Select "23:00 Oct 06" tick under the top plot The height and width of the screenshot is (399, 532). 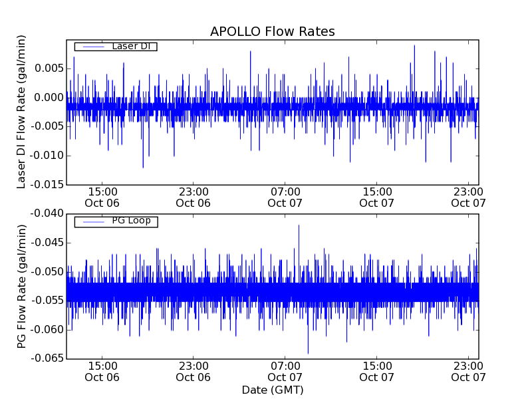pyautogui.click(x=194, y=197)
